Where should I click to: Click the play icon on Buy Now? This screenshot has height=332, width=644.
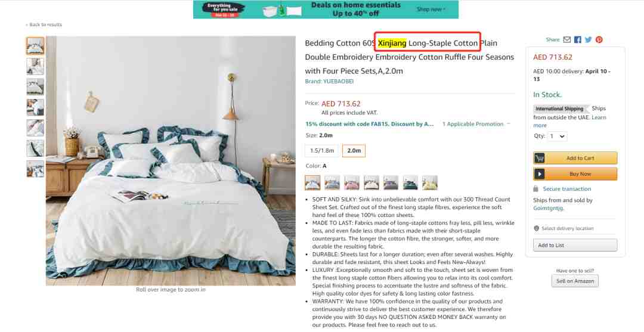coord(539,174)
